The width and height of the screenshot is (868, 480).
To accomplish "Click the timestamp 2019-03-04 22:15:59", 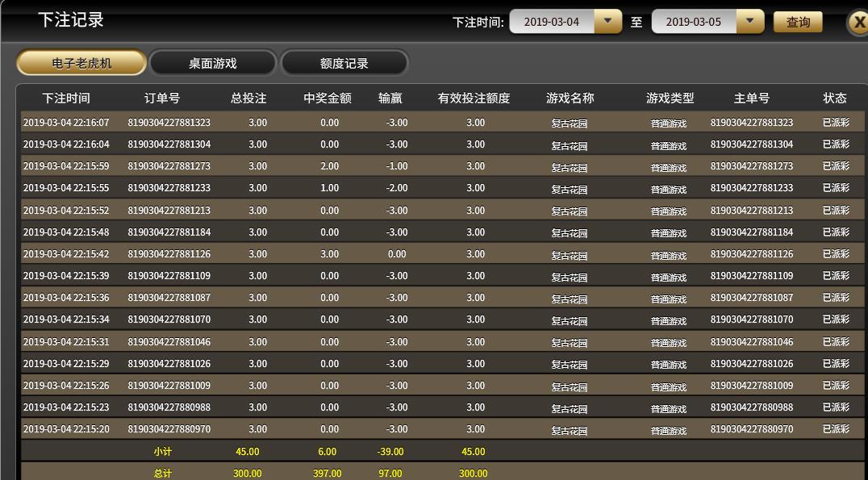I will tap(66, 165).
